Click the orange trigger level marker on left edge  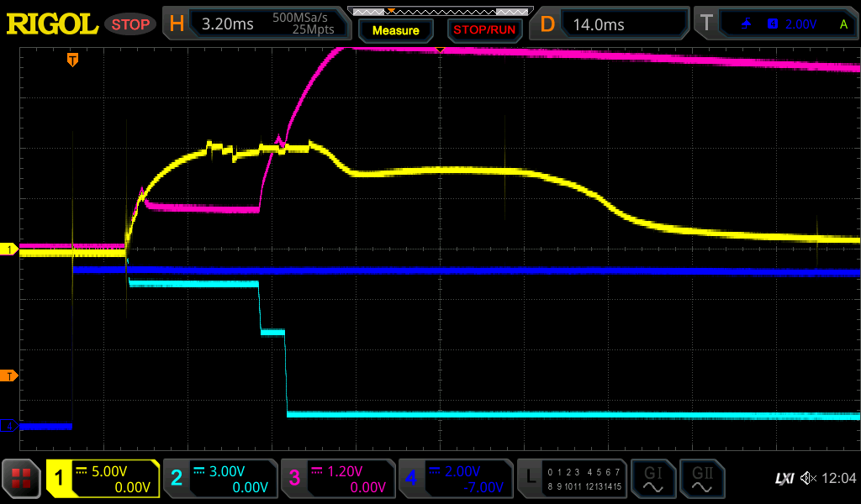(x=10, y=375)
